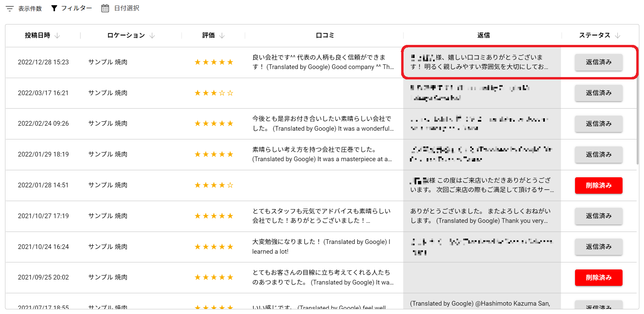Sort by 評価 arrow icon

pyautogui.click(x=222, y=36)
